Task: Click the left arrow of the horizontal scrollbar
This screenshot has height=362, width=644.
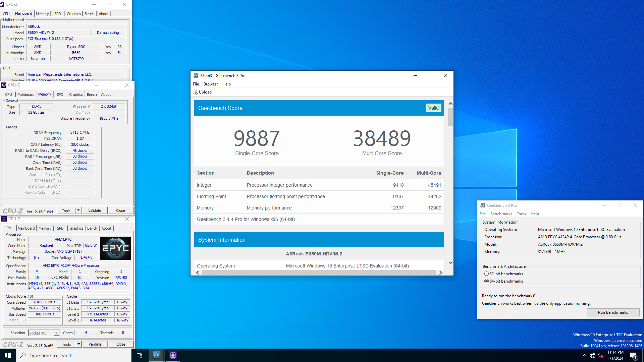Action: click(198, 273)
